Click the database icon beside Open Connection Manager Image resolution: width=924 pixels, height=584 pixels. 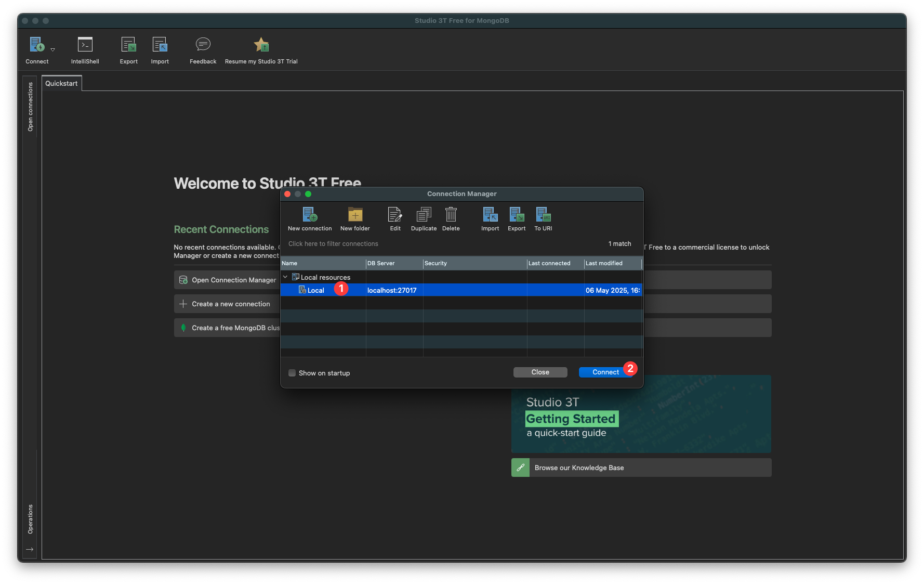tap(183, 280)
